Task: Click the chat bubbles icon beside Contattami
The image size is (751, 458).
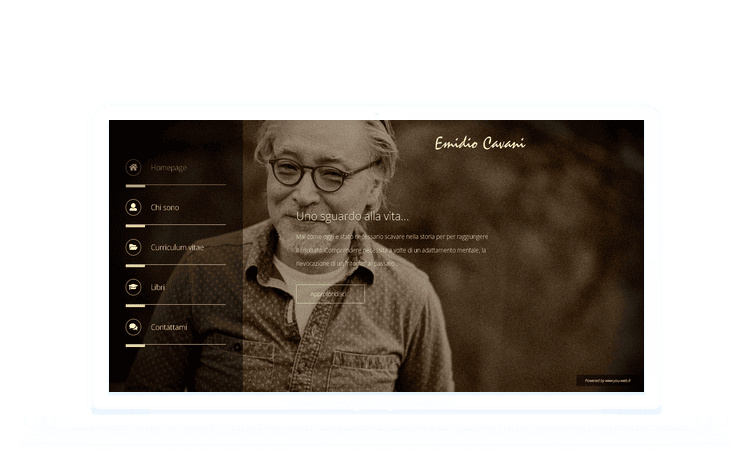Action: pos(133,327)
